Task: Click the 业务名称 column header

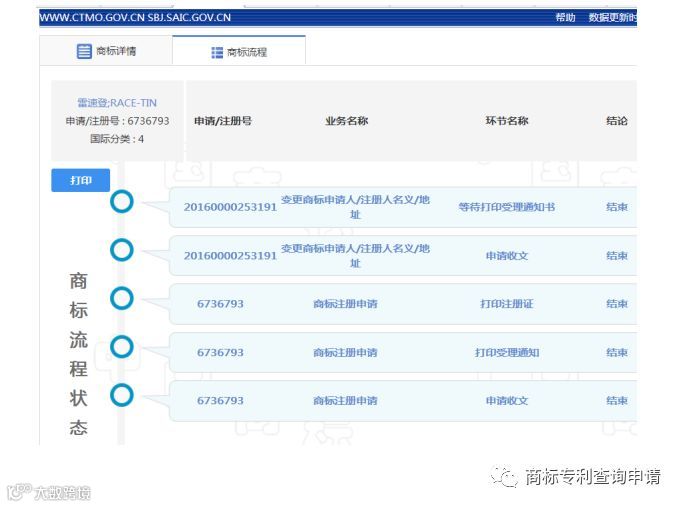Action: 347,121
